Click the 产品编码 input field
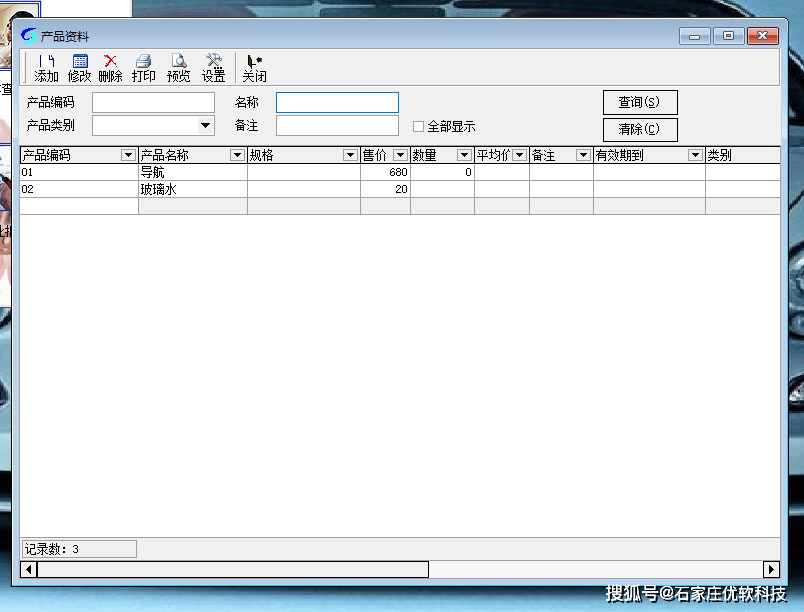The width and height of the screenshot is (804, 612). click(153, 103)
